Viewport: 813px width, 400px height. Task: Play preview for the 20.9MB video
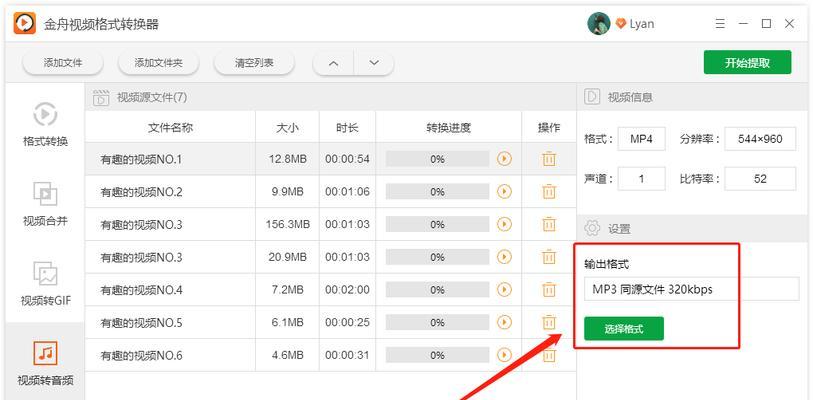504,257
